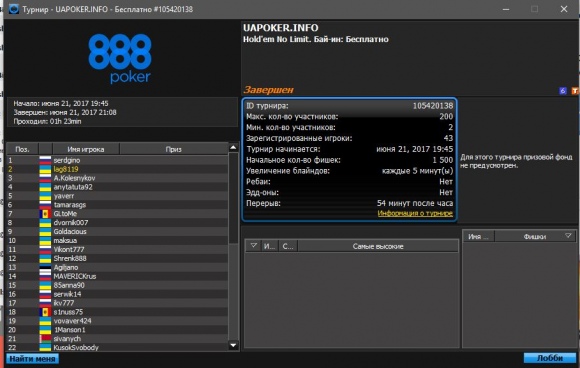Image resolution: width=580 pixels, height=368 pixels.
Task: Click scroll-down arrow of the players list
Action: point(233,345)
